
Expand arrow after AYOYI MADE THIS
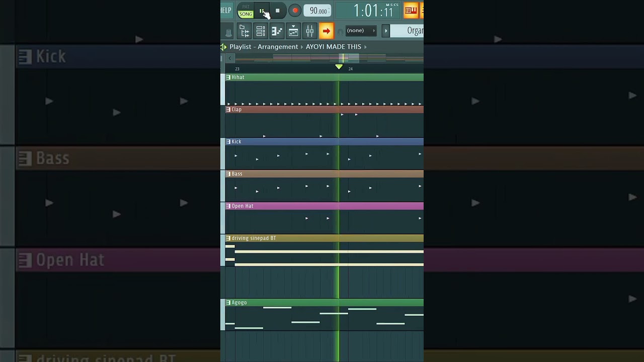pos(365,47)
